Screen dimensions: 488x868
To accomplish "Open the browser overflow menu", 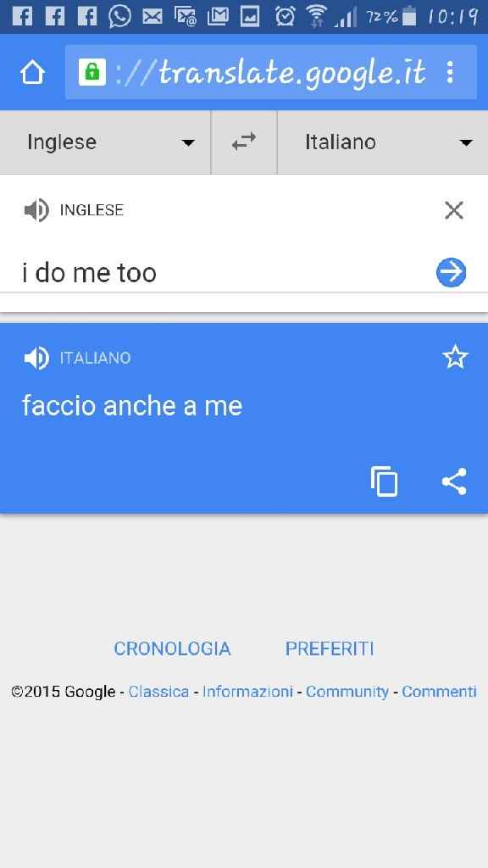I will coord(452,72).
